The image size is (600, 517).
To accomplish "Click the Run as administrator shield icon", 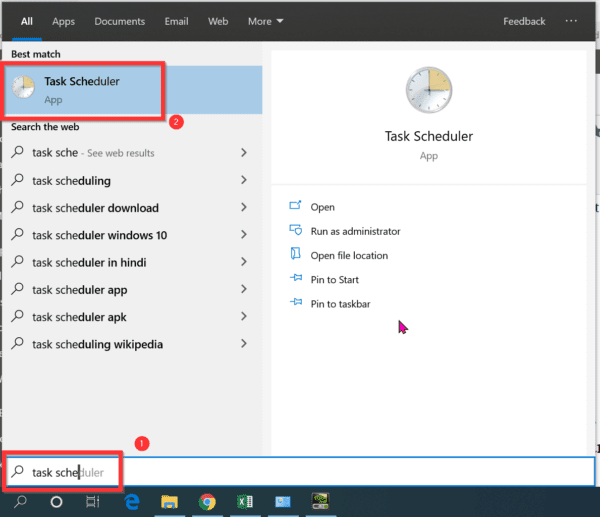I will pos(295,230).
